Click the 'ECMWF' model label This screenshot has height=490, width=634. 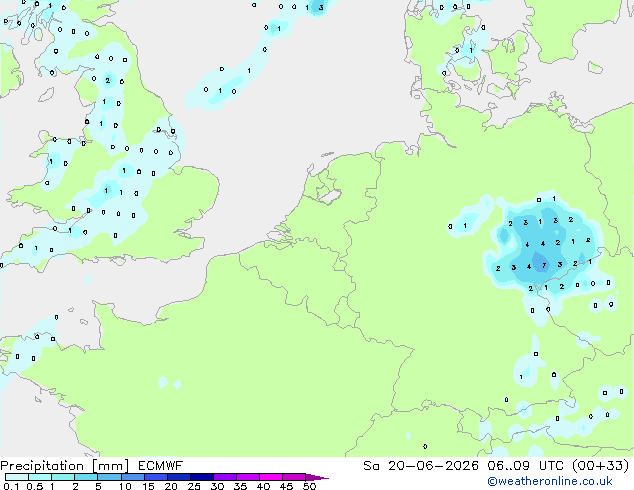pyautogui.click(x=160, y=466)
